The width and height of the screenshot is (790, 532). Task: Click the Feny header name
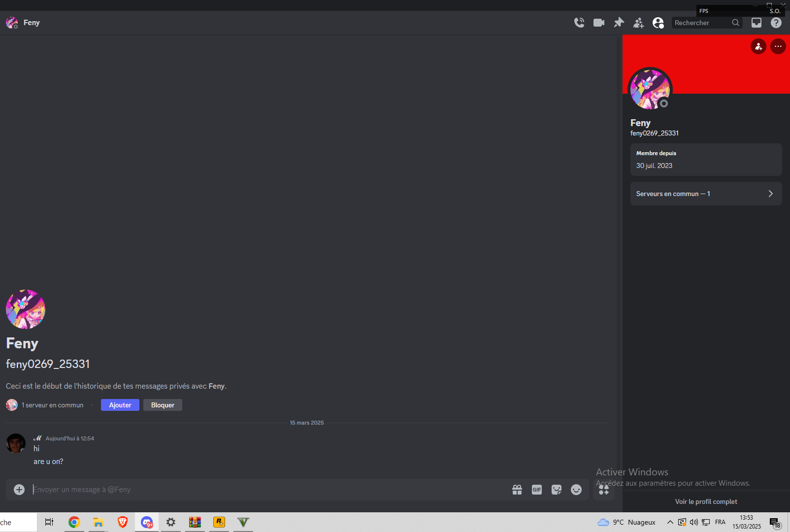point(32,23)
